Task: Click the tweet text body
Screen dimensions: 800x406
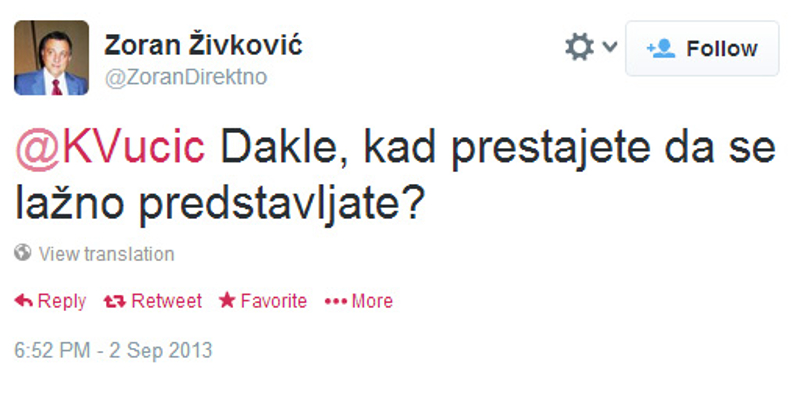Action: 395,176
